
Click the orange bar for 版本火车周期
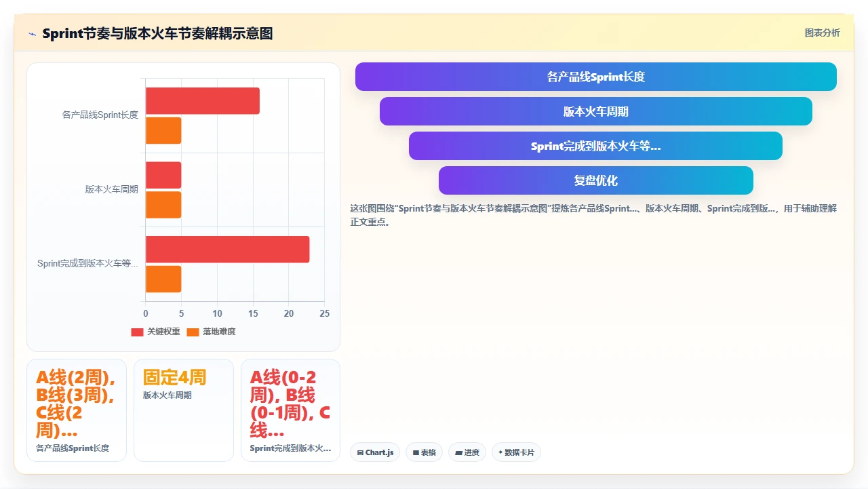coord(163,205)
